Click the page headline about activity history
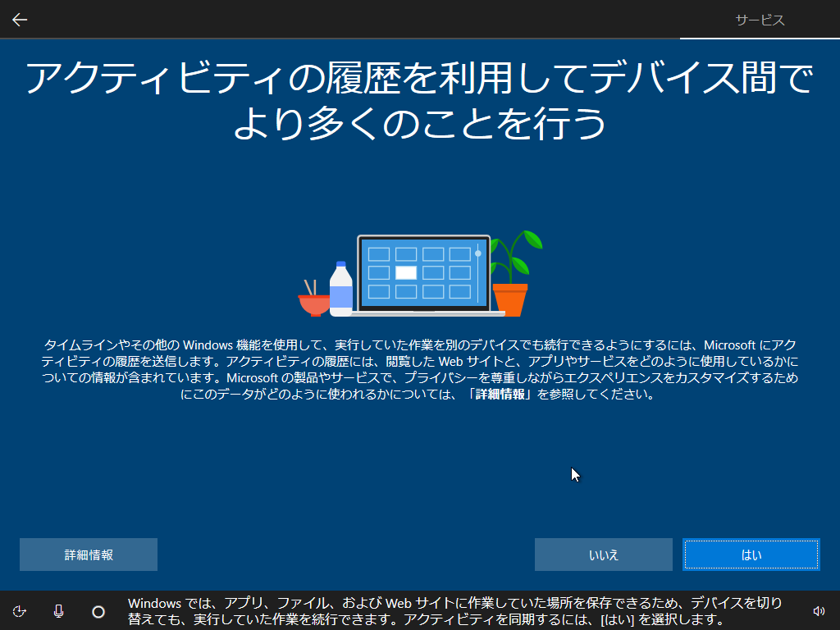 coord(420,100)
